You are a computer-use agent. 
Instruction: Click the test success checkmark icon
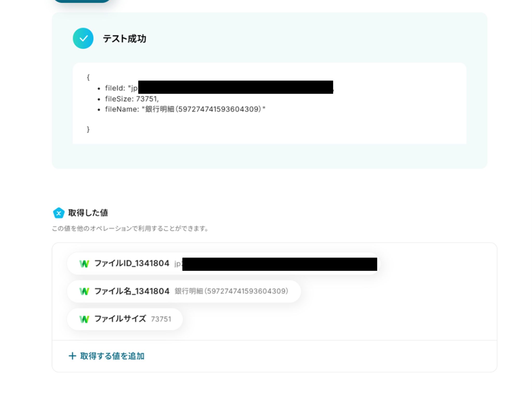pyautogui.click(x=83, y=38)
